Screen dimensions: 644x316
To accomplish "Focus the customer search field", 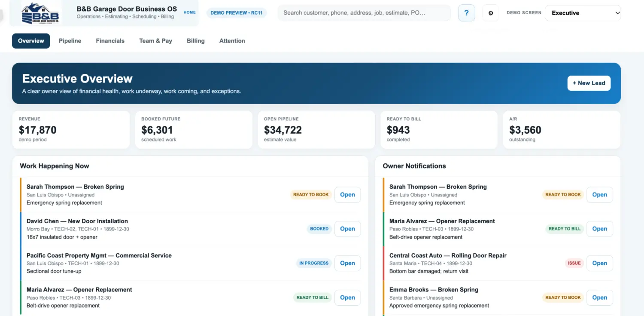I will pos(364,13).
